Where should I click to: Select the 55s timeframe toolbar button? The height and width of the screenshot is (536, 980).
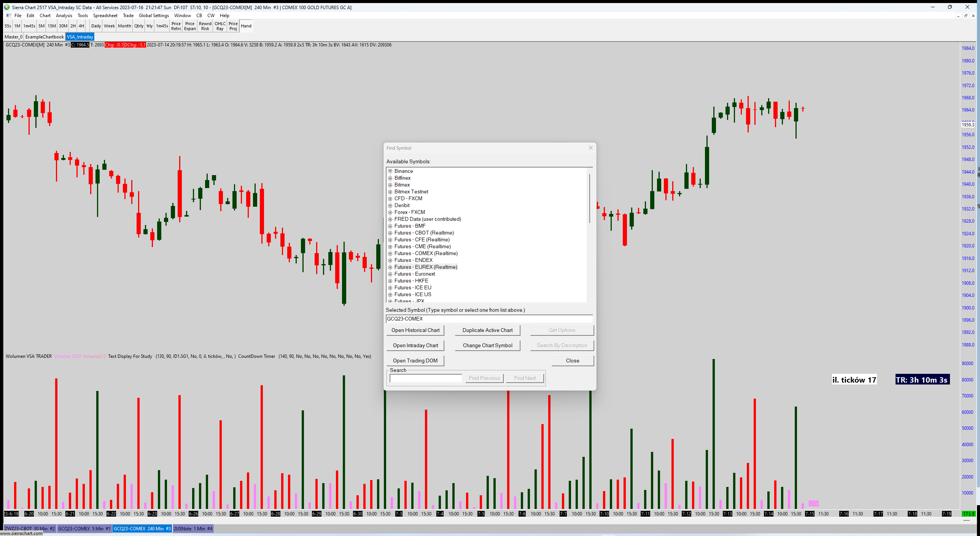tap(8, 26)
